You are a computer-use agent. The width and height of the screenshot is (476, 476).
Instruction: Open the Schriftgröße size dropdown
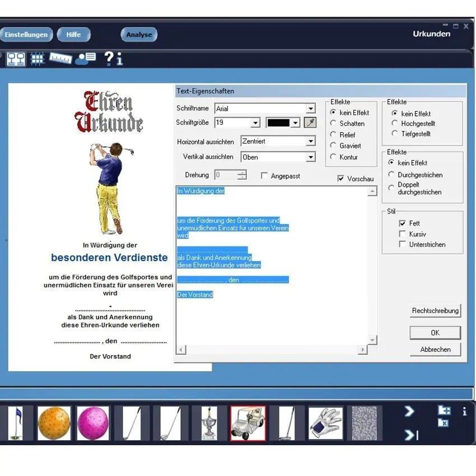click(x=255, y=123)
